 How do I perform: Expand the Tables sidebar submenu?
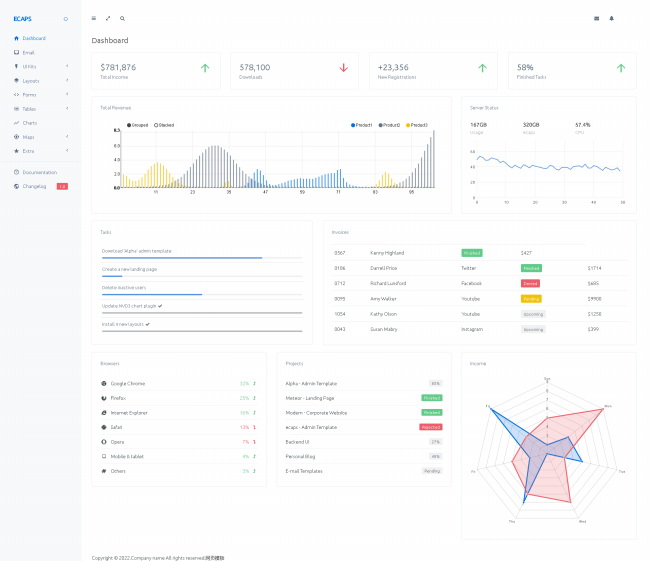(40, 108)
